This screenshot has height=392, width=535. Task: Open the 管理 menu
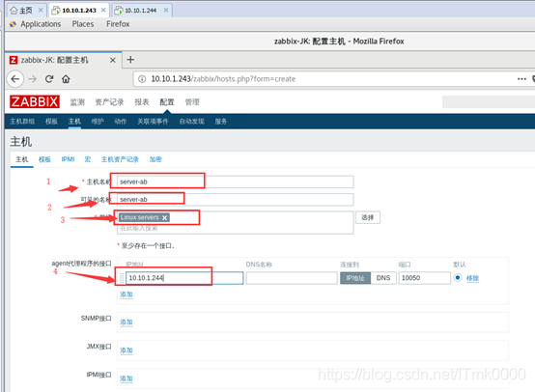[192, 102]
